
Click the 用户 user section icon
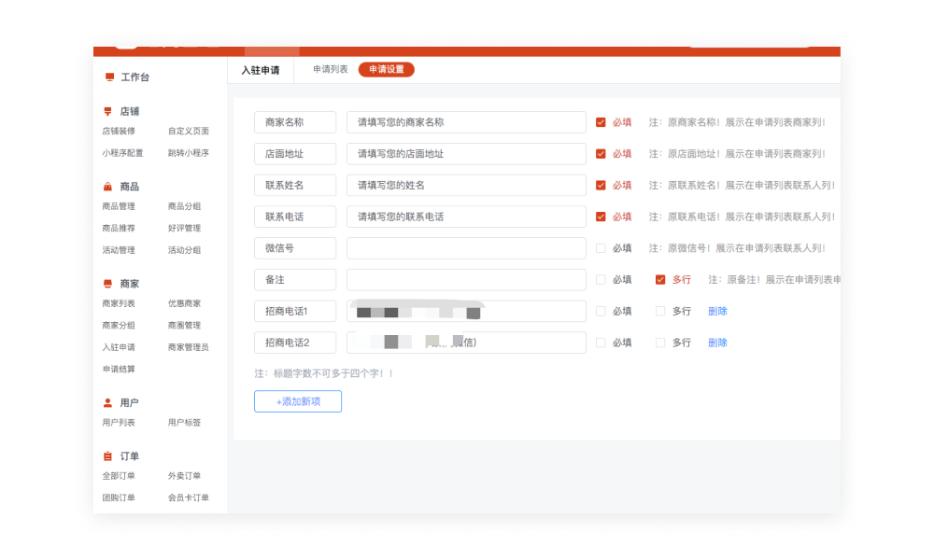coord(107,401)
